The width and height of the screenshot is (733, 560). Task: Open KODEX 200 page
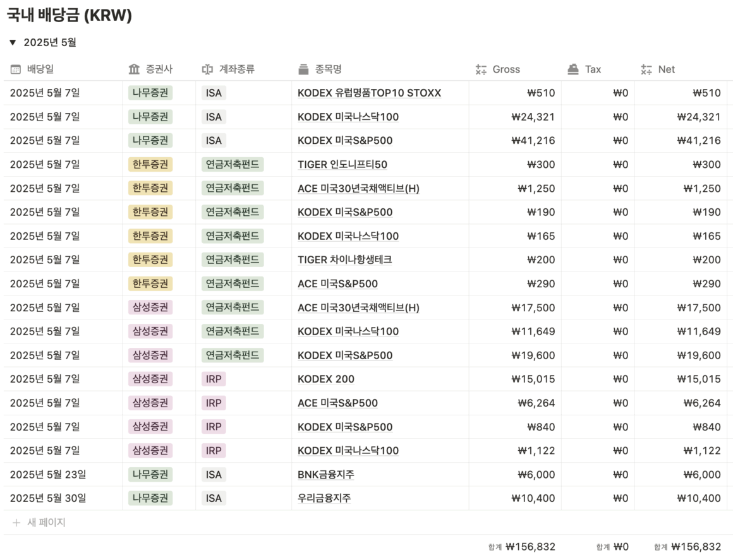point(326,379)
